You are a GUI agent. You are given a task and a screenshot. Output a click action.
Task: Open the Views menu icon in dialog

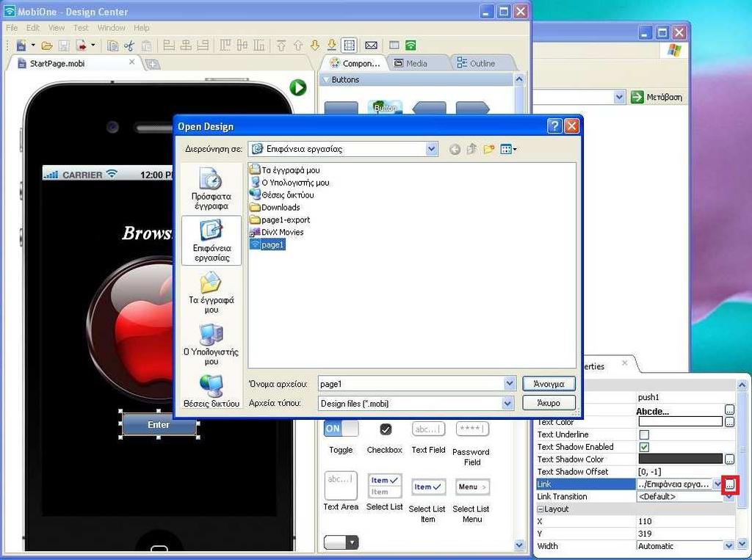point(508,150)
